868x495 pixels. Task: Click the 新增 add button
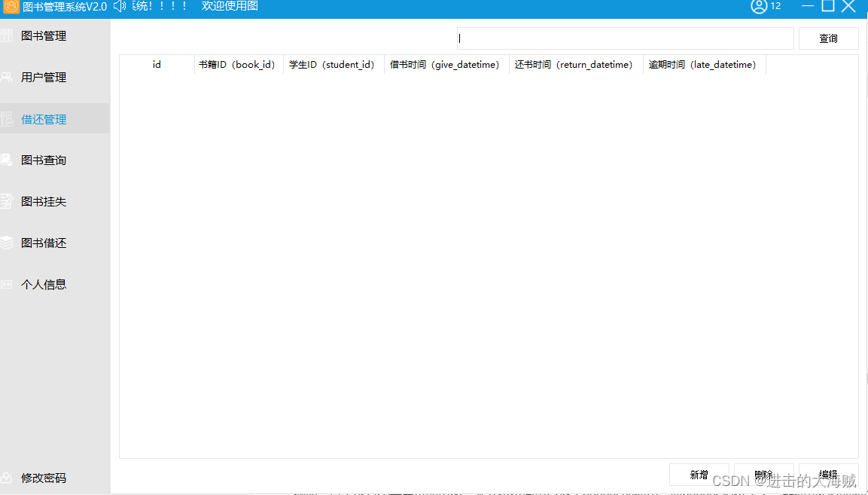pyautogui.click(x=699, y=474)
